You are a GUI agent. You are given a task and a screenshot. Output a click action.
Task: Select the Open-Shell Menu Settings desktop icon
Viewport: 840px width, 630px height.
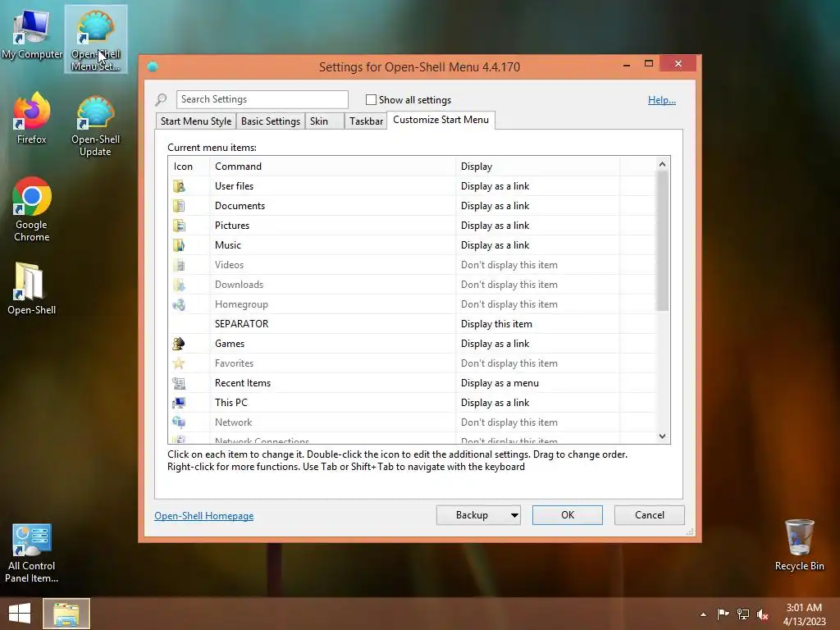96,39
